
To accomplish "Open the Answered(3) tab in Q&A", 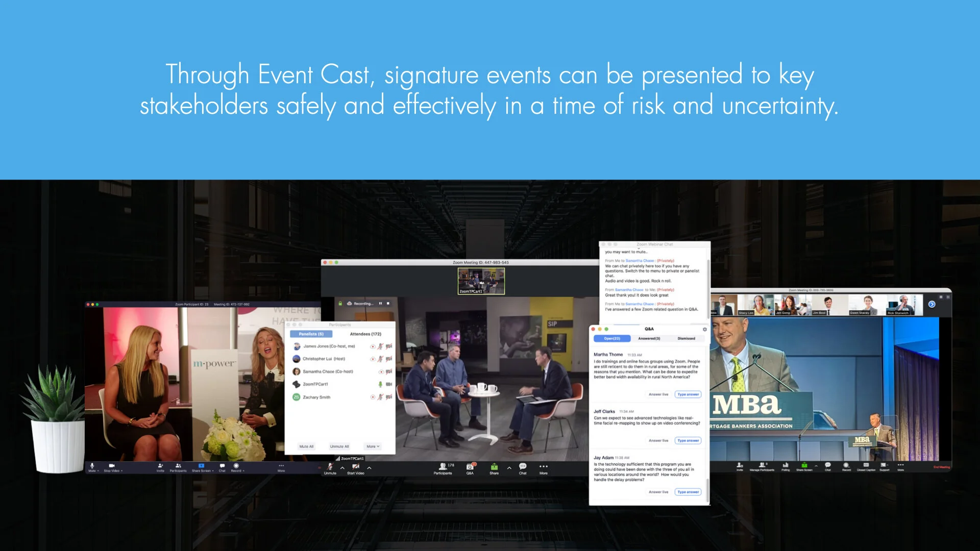I will (x=649, y=339).
